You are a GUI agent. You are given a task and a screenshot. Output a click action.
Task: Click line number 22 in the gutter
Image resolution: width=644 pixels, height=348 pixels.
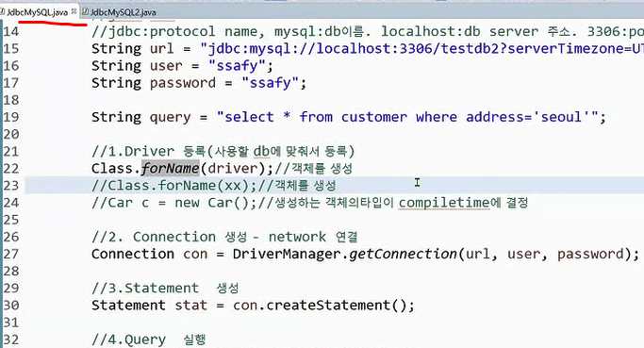click(x=11, y=169)
